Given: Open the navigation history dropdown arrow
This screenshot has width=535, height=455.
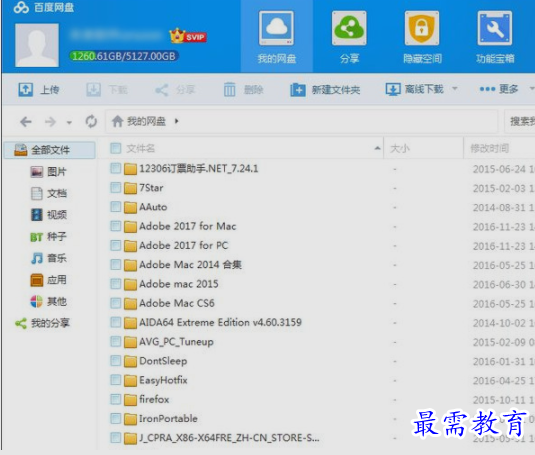Looking at the screenshot, I should (69, 122).
